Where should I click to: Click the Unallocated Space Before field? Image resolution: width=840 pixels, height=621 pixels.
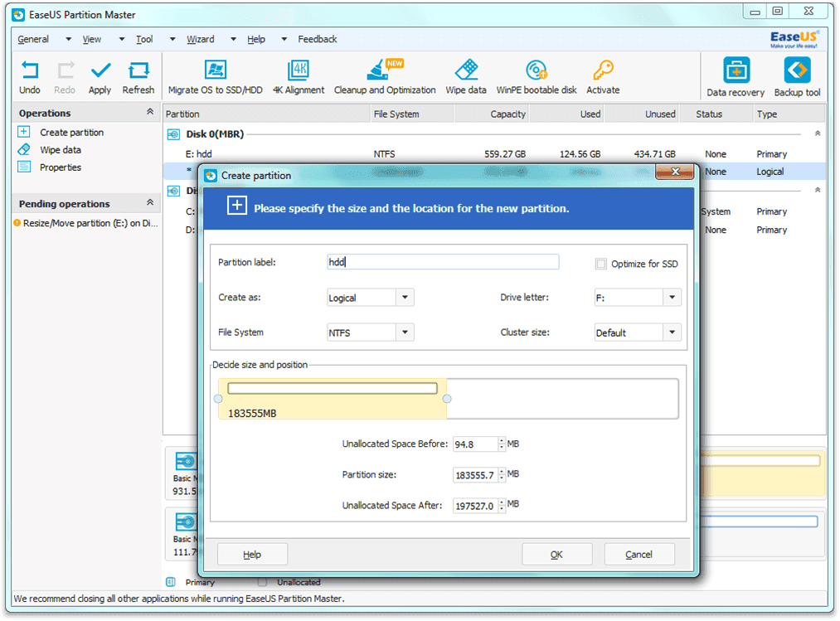click(x=475, y=444)
